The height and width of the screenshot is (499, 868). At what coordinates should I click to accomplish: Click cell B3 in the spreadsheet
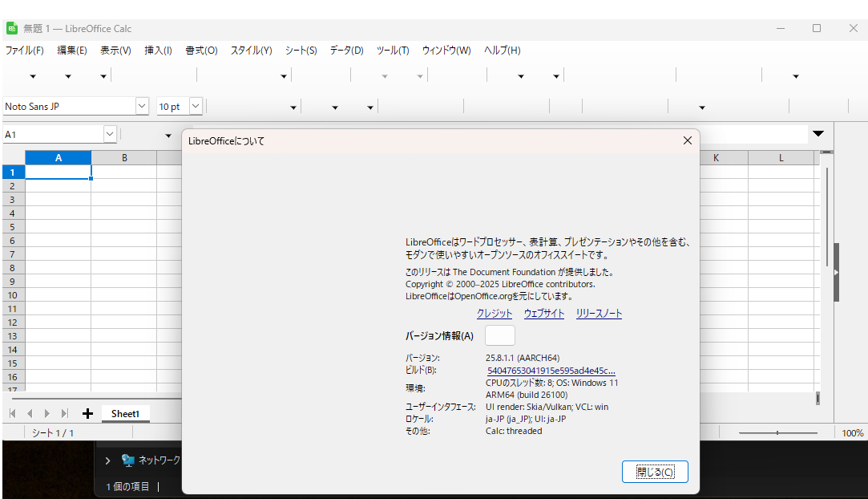(x=124, y=200)
